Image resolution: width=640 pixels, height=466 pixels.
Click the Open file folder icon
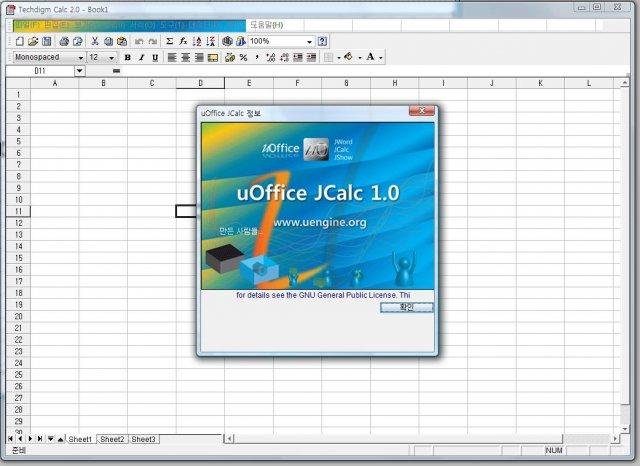33,41
